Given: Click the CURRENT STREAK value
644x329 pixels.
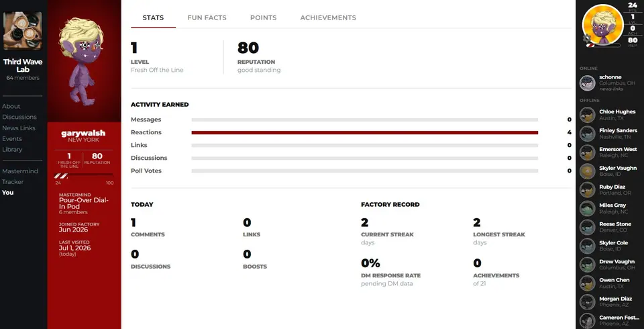Looking at the screenshot, I should click(365, 223).
